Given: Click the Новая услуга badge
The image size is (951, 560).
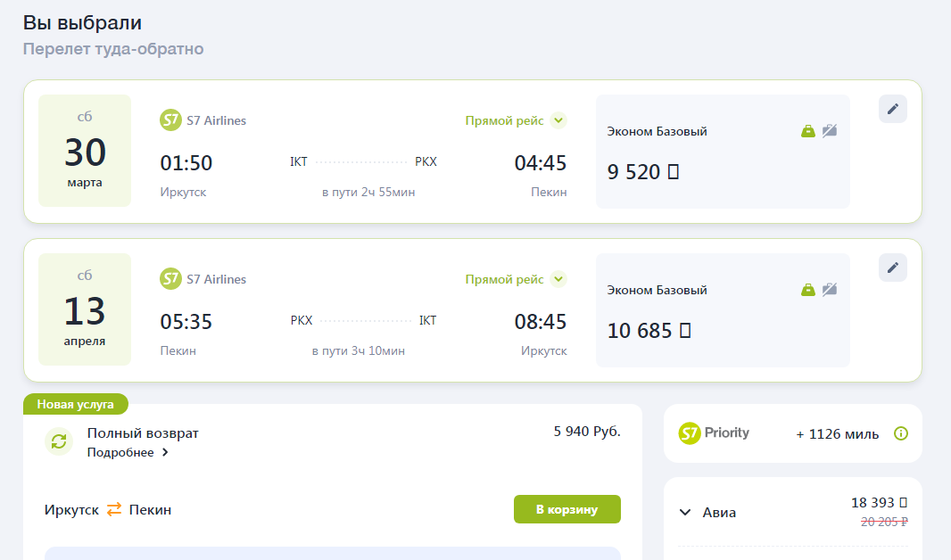Looking at the screenshot, I should click(x=76, y=404).
